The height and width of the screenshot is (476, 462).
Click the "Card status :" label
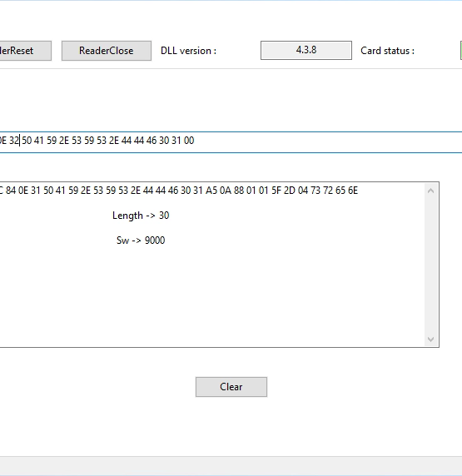(x=387, y=51)
